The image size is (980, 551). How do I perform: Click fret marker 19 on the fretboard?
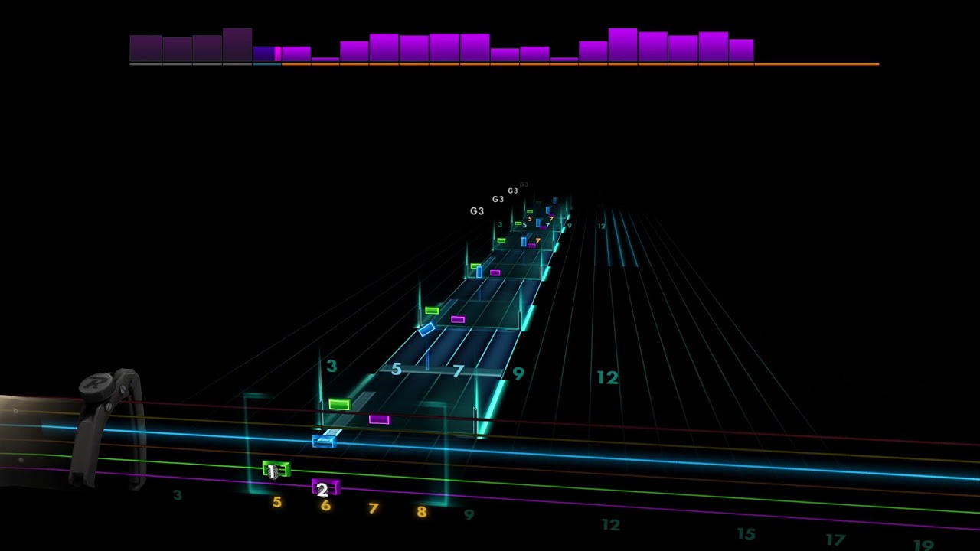coord(923,545)
